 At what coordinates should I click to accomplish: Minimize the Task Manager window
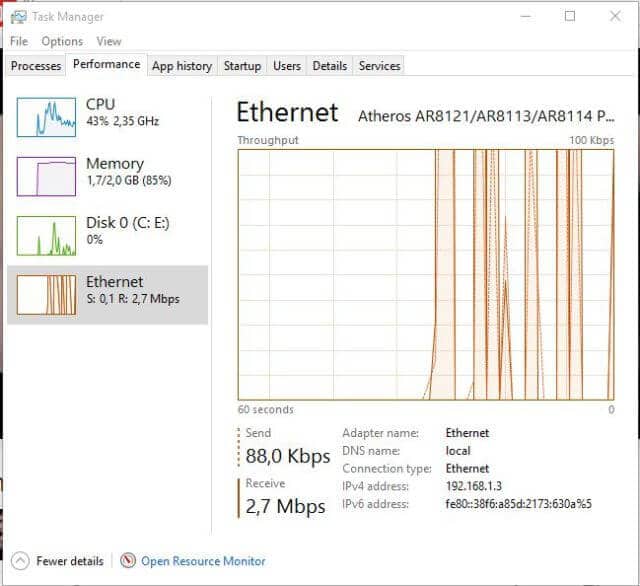pyautogui.click(x=526, y=16)
